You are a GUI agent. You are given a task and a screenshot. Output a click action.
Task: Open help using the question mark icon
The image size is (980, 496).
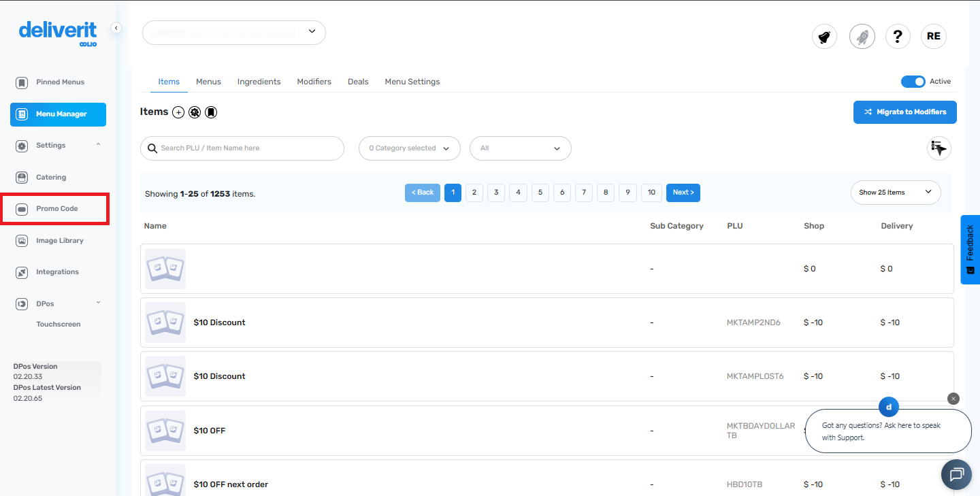(x=898, y=36)
